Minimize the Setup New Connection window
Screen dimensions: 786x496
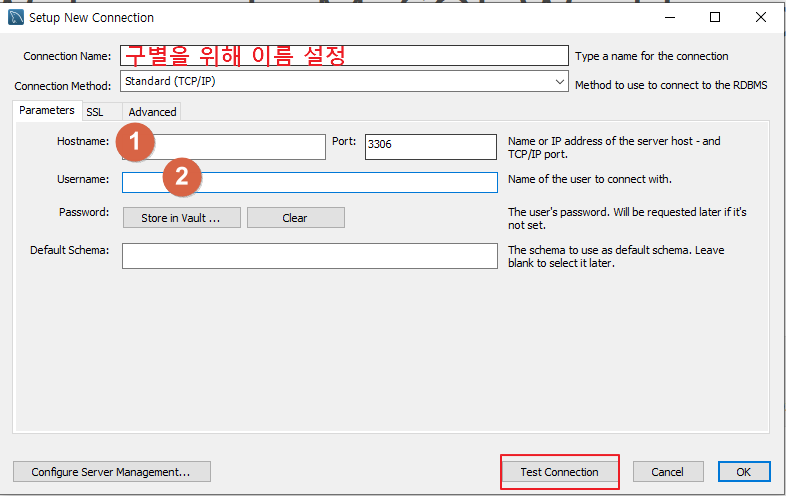(x=670, y=18)
